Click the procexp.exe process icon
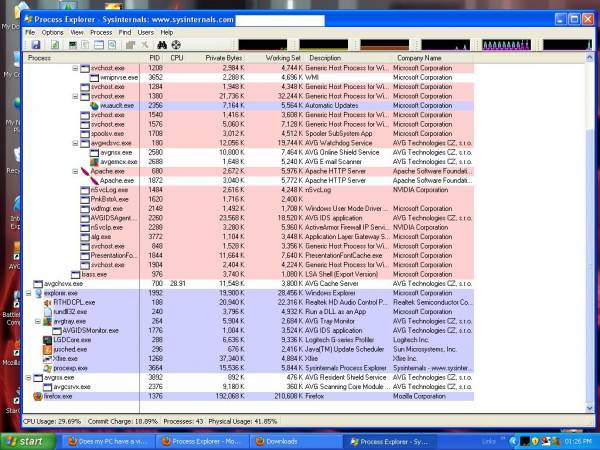600x450 pixels. (47, 368)
